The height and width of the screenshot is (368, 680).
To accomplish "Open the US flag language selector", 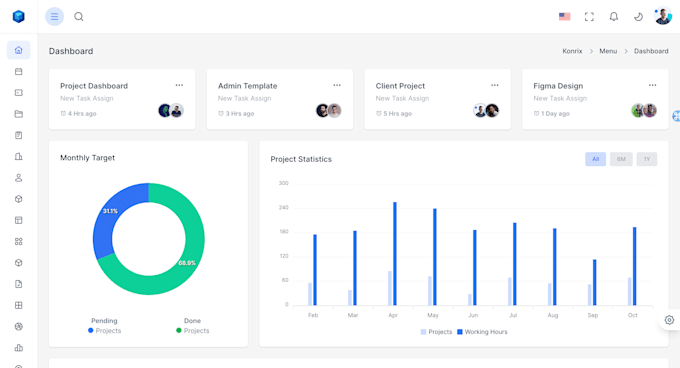I will 564,16.
